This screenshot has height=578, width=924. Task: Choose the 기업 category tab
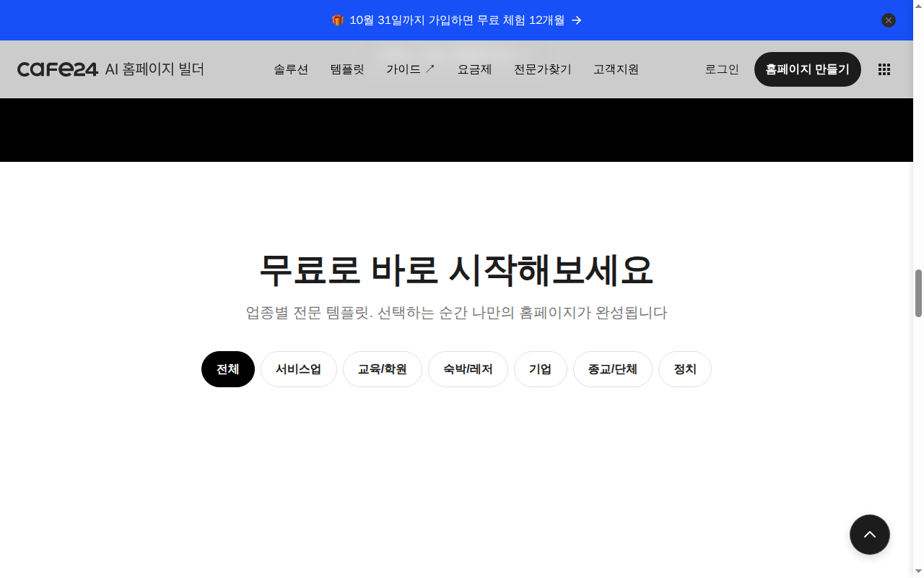click(541, 369)
